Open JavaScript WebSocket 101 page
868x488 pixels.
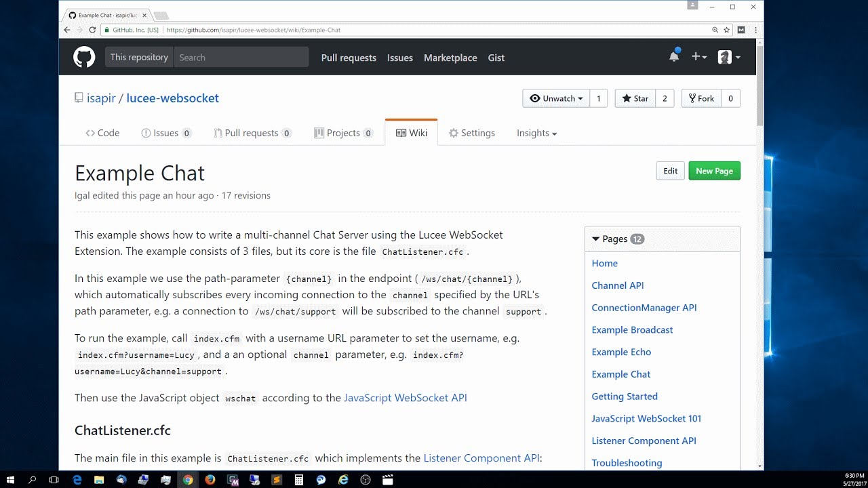tap(646, 418)
